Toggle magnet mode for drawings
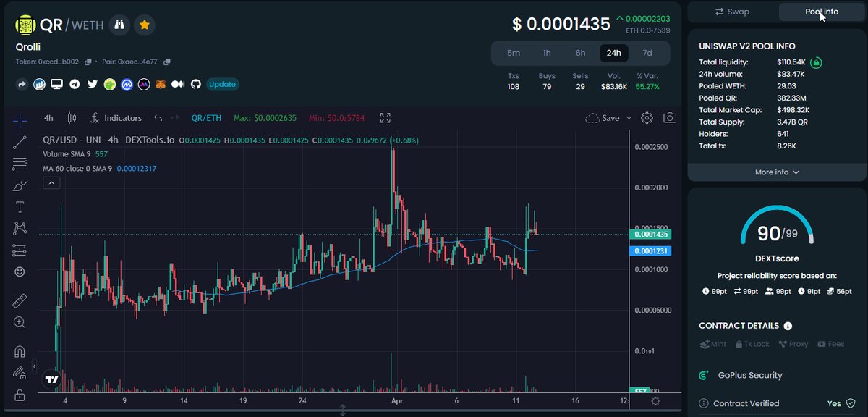This screenshot has height=417, width=868. coord(20,351)
